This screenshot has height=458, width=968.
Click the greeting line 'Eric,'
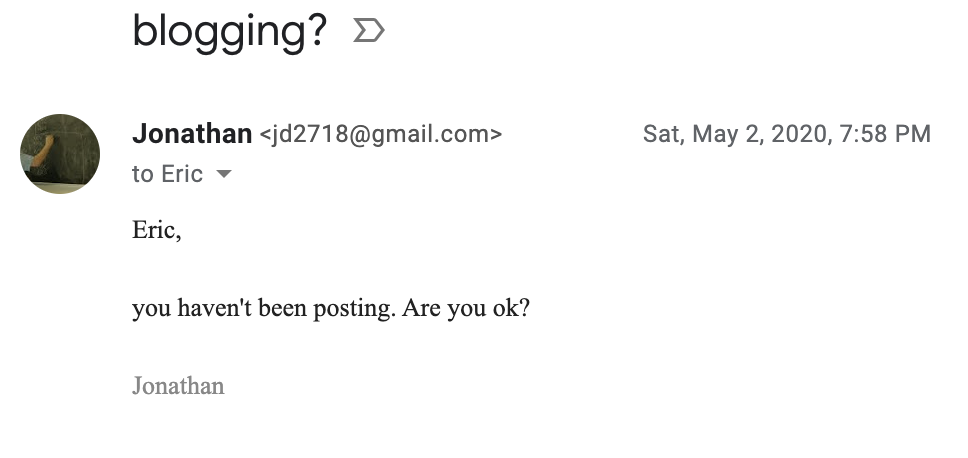coord(157,231)
